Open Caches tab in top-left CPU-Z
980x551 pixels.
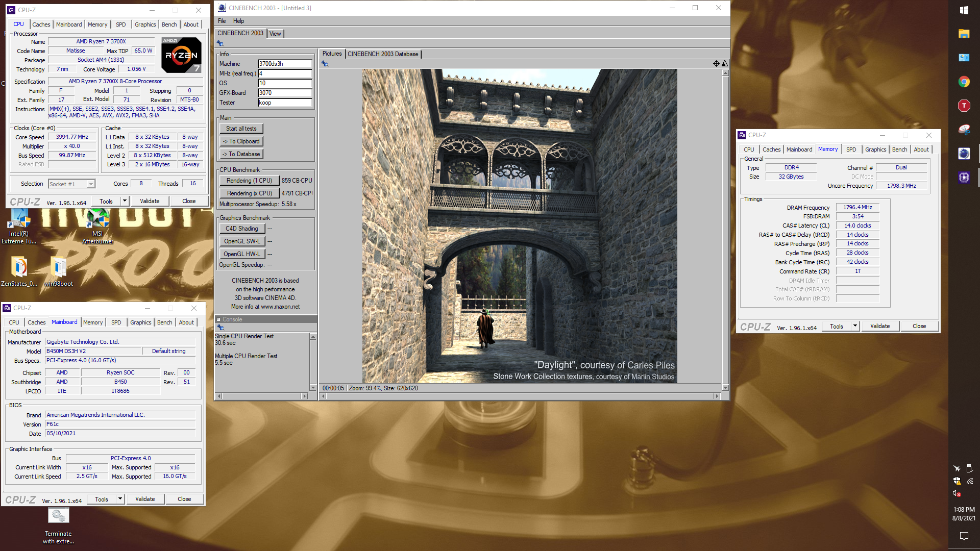click(41, 24)
